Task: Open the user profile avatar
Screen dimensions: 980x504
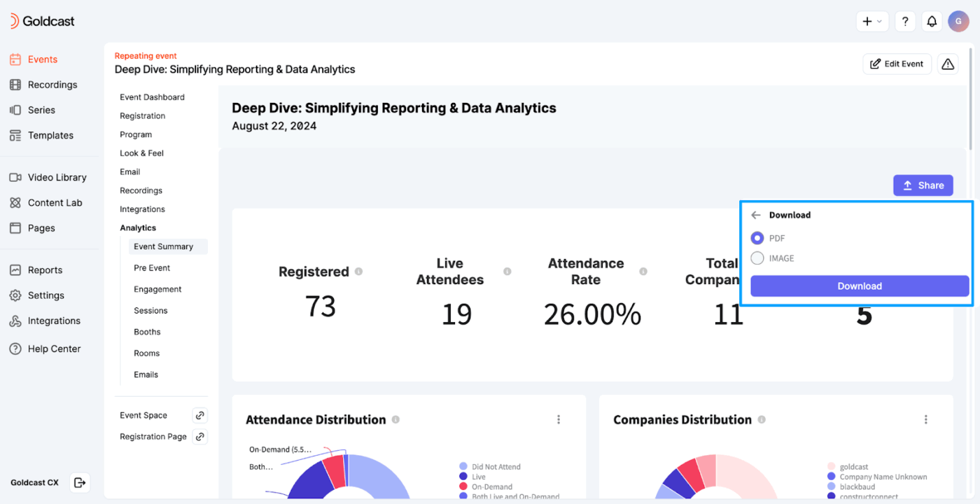Action: pos(958,22)
